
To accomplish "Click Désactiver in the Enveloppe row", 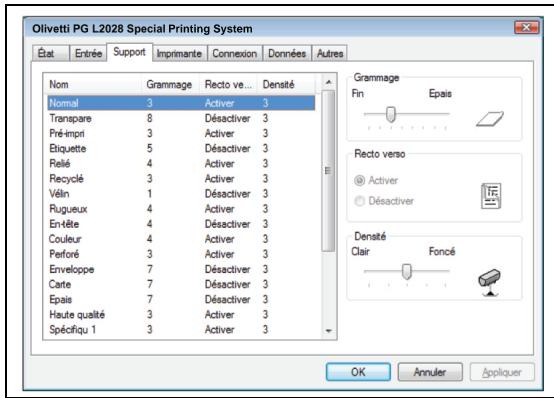I will 228,269.
